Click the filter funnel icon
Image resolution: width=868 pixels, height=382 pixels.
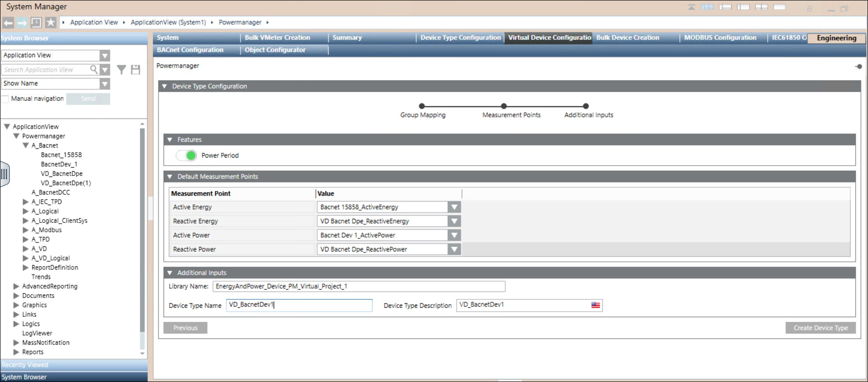pyautogui.click(x=121, y=70)
